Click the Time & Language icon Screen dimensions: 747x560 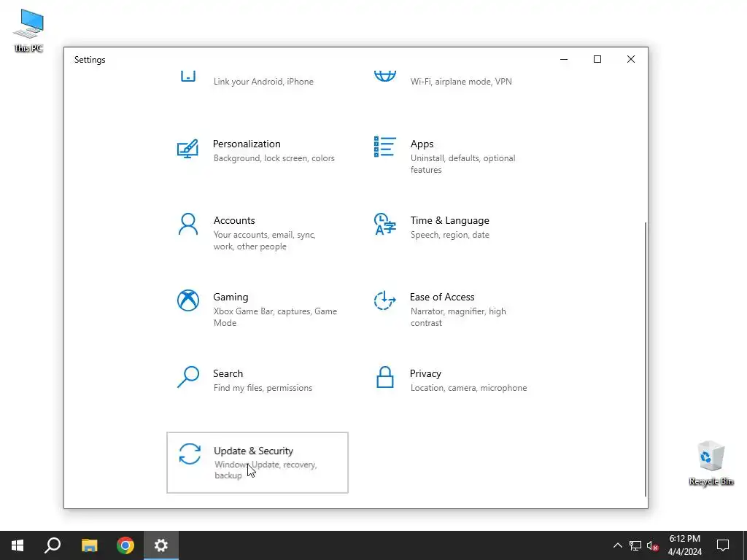[385, 225]
